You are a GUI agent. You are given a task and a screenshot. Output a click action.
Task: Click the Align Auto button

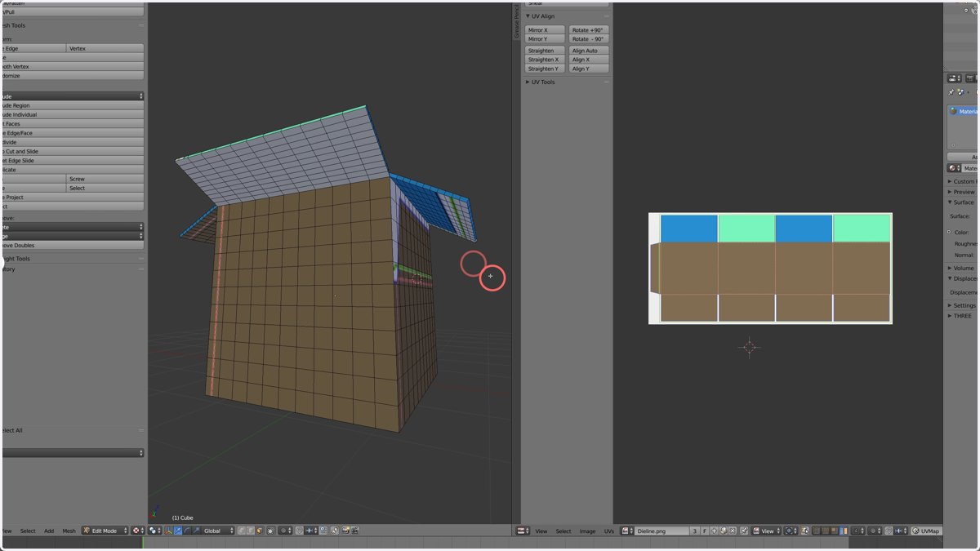tap(589, 51)
